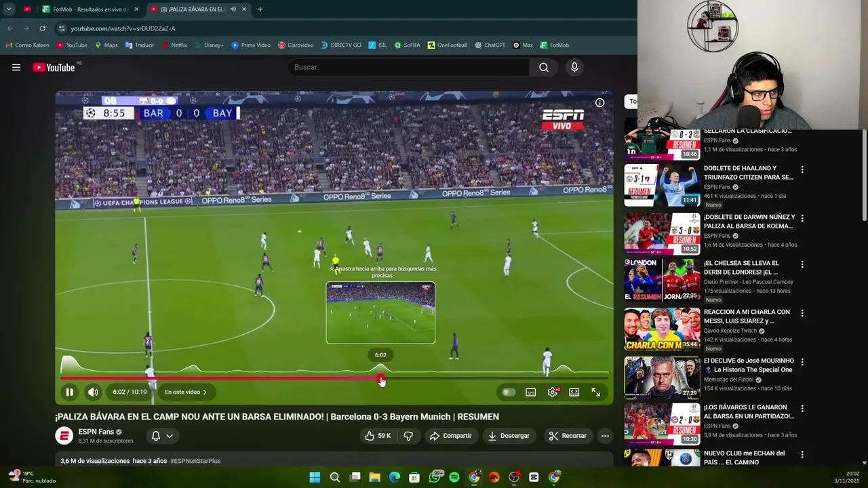
Task: Open WhatsApp from the taskbar
Action: click(435, 477)
